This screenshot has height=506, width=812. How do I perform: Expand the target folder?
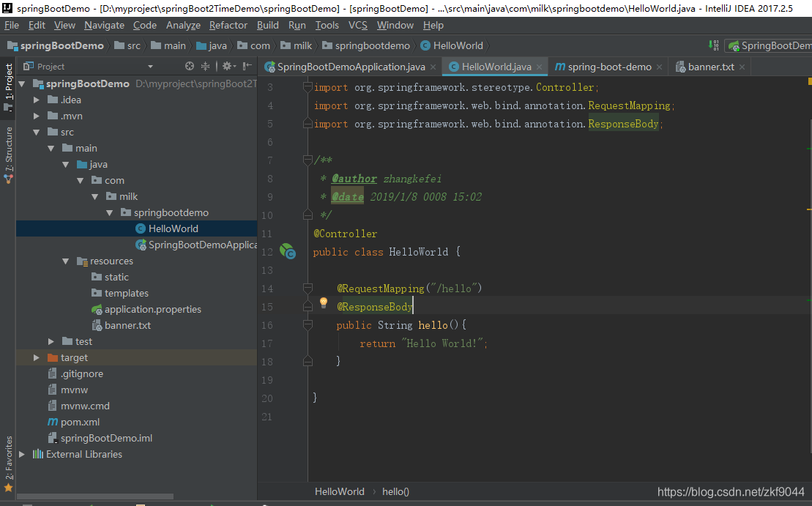click(37, 357)
